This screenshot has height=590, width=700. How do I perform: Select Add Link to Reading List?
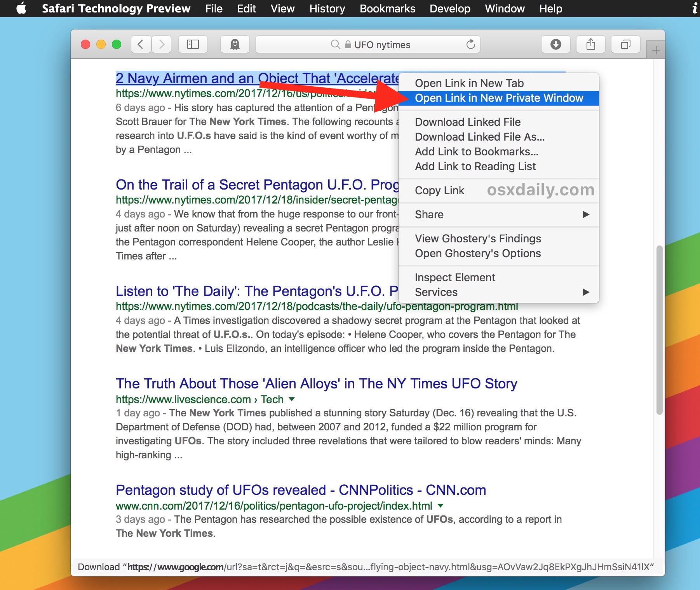pos(499,166)
